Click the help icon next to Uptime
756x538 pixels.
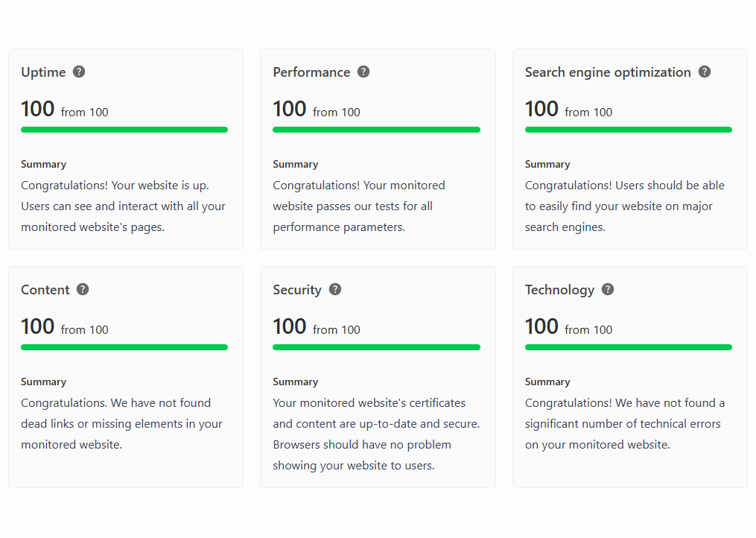pyautogui.click(x=79, y=72)
